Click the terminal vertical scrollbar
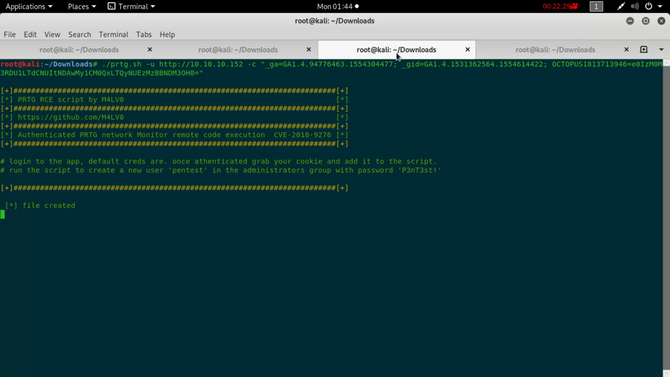This screenshot has width=670, height=377. click(666, 218)
